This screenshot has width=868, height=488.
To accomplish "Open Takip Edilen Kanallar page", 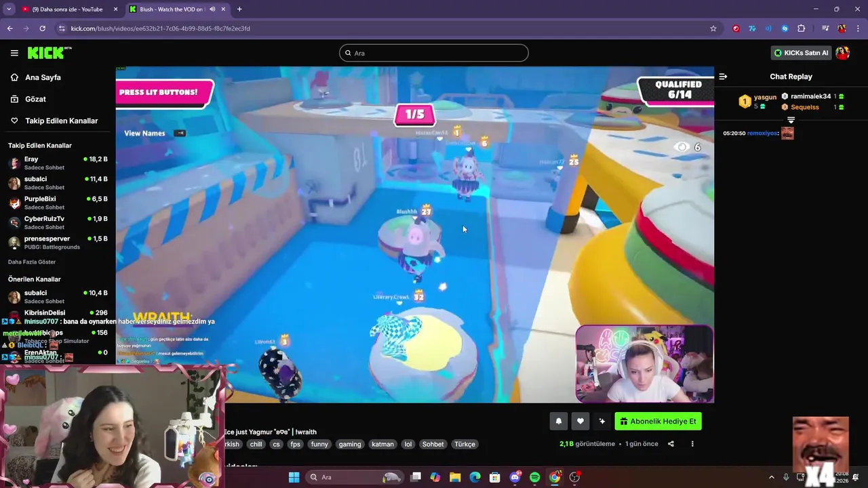I will pos(61,121).
